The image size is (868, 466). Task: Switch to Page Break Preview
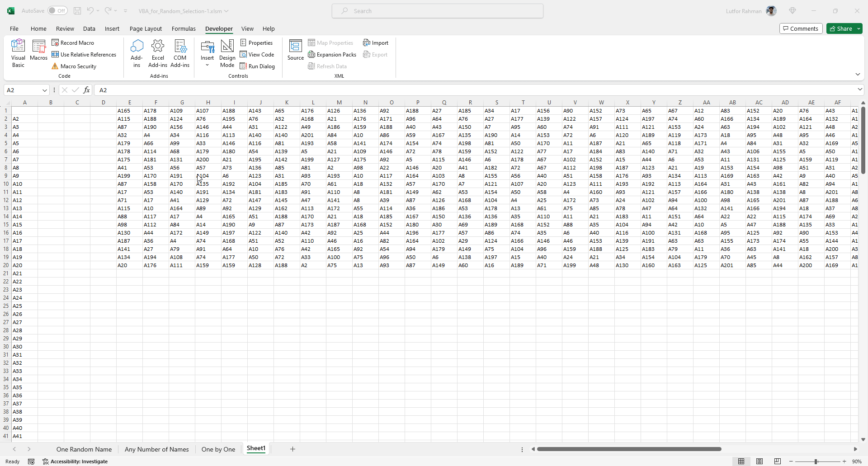pyautogui.click(x=778, y=461)
